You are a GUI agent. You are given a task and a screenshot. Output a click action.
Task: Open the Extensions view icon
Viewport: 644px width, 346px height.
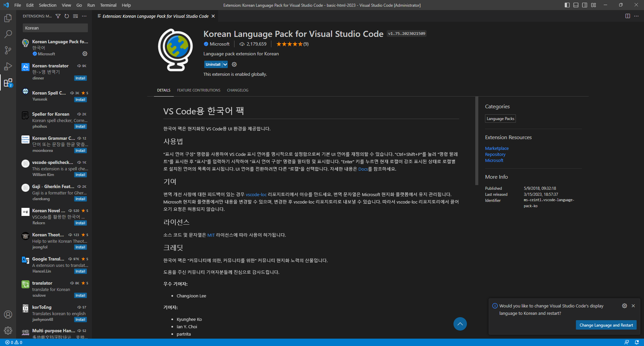click(x=8, y=82)
